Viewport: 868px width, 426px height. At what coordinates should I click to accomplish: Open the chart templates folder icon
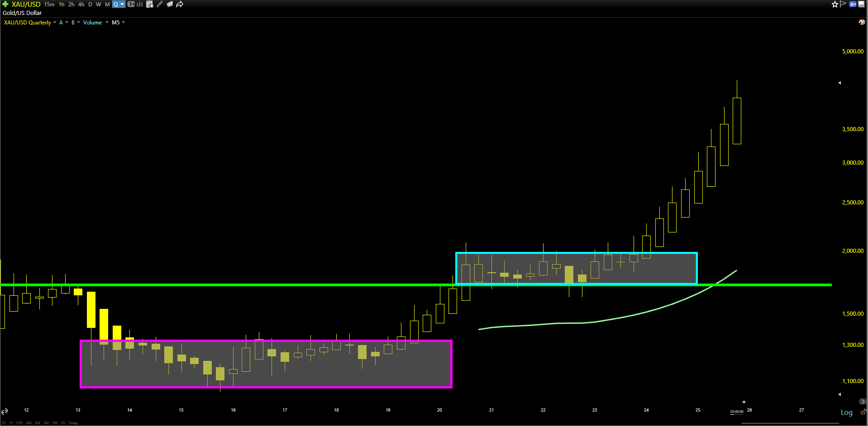[x=170, y=4]
